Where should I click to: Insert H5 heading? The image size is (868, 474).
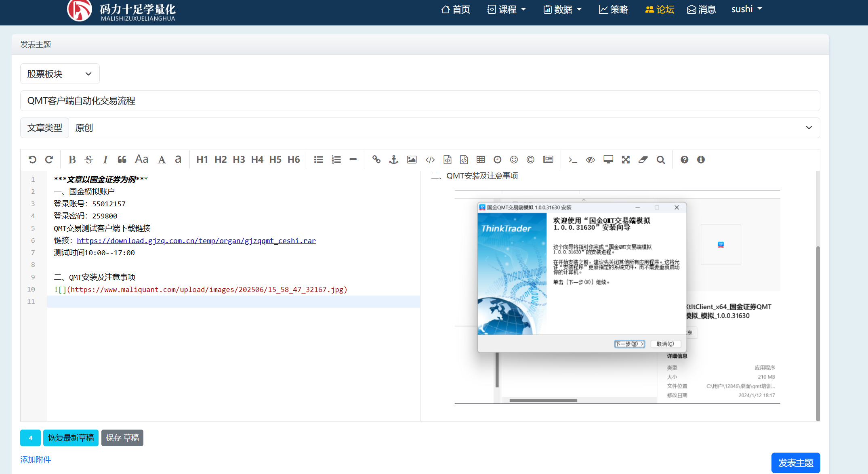click(x=275, y=159)
